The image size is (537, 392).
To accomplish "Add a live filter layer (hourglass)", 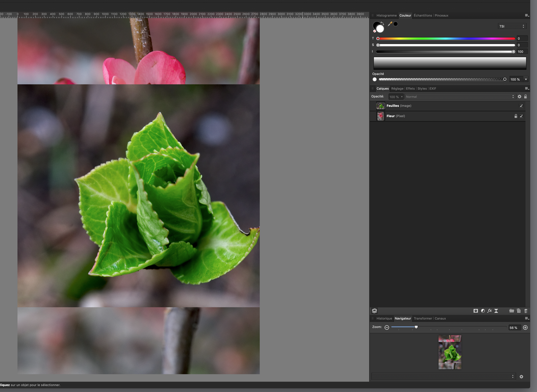I will point(496,311).
